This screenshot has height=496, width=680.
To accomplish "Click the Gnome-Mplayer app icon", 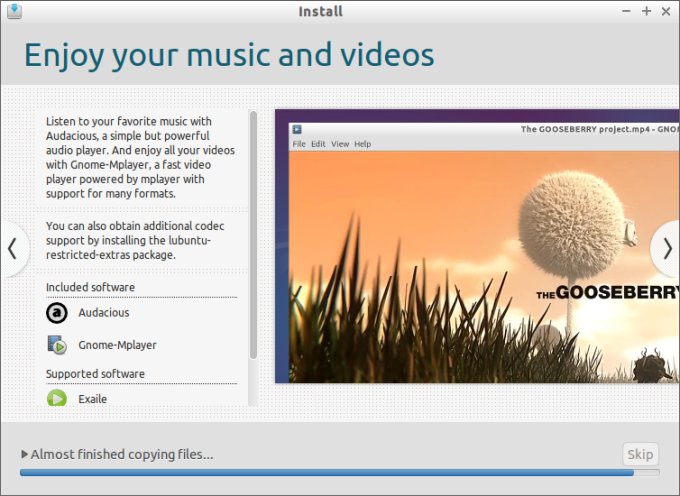I will (57, 345).
